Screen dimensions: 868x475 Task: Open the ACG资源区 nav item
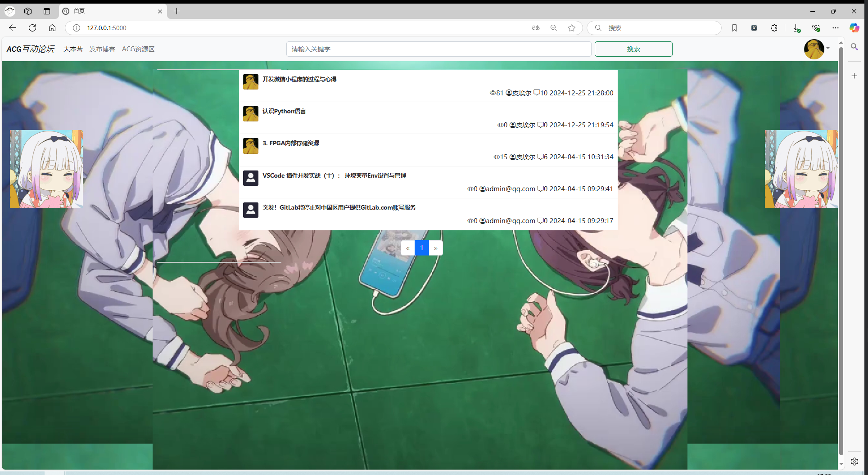138,49
